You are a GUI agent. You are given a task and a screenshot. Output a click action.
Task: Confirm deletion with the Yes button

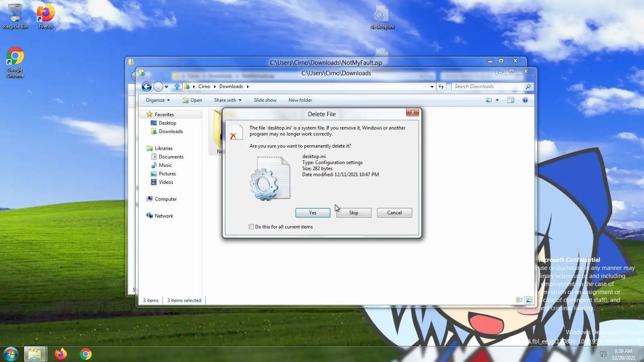pyautogui.click(x=313, y=213)
